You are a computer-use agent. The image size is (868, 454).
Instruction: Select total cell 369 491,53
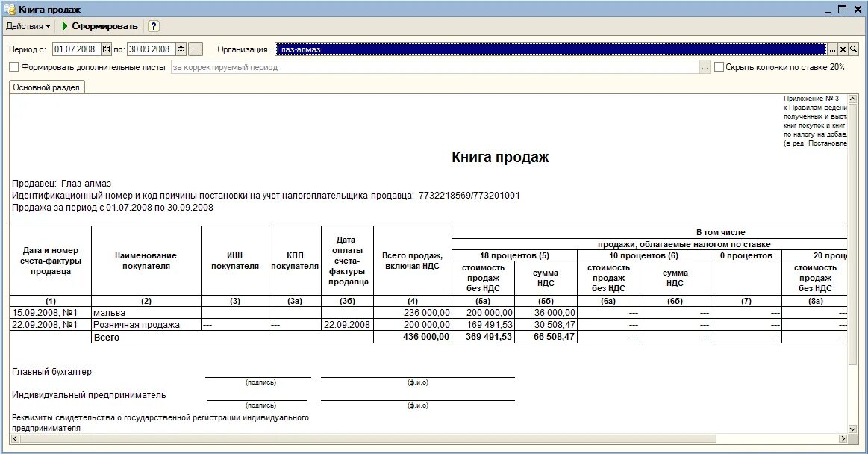484,338
